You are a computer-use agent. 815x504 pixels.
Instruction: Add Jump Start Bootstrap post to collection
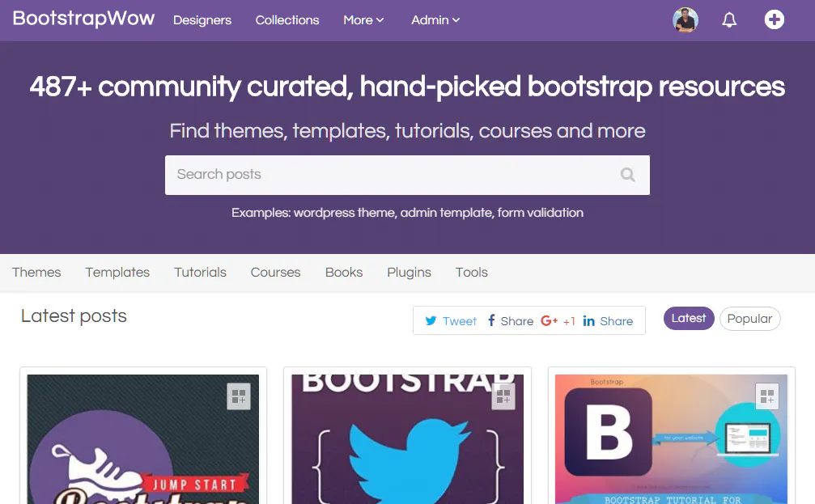tap(239, 396)
